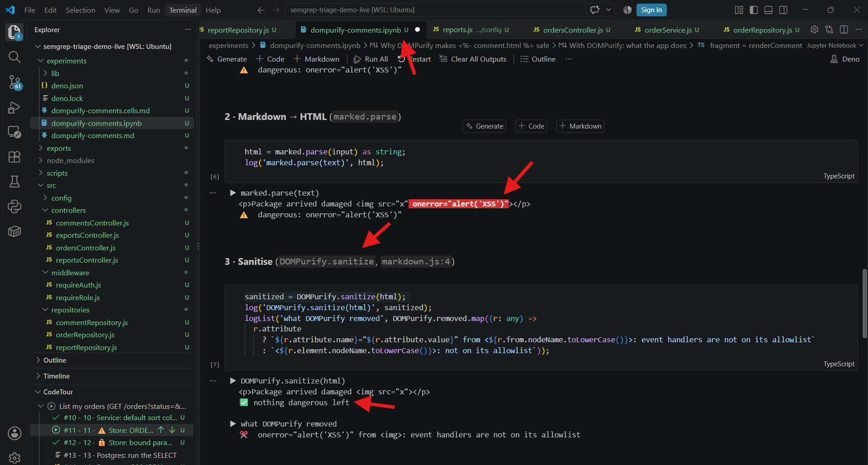868x465 pixels.
Task: Click the customize layout icon
Action: (x=739, y=10)
